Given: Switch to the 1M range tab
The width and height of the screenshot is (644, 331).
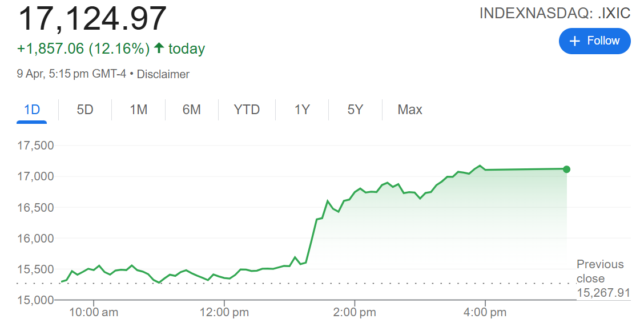Looking at the screenshot, I should click(x=138, y=110).
